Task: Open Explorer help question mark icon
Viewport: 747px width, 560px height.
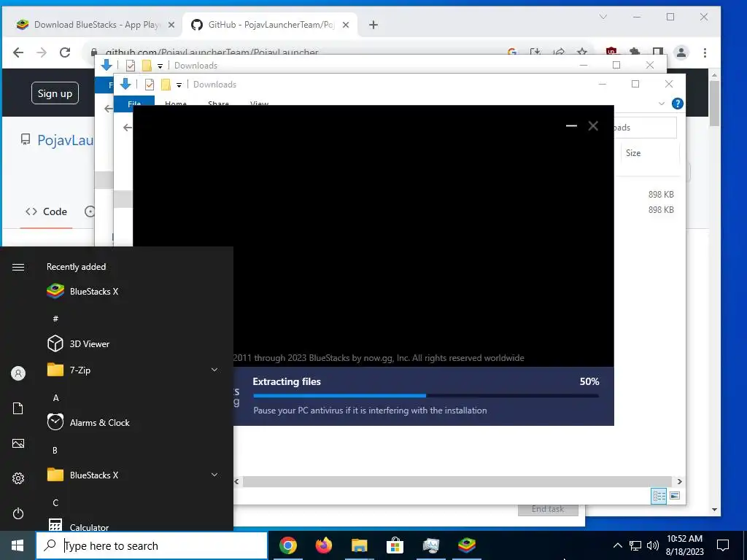Action: [x=677, y=104]
